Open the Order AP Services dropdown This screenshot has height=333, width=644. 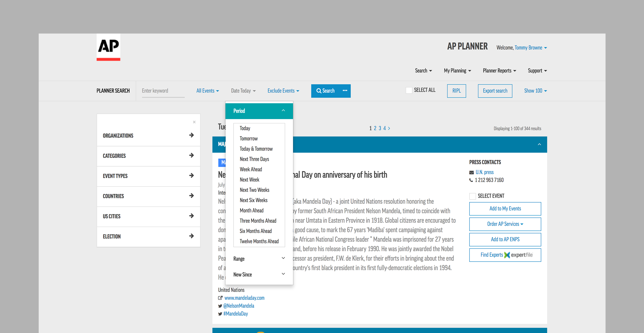click(x=505, y=224)
